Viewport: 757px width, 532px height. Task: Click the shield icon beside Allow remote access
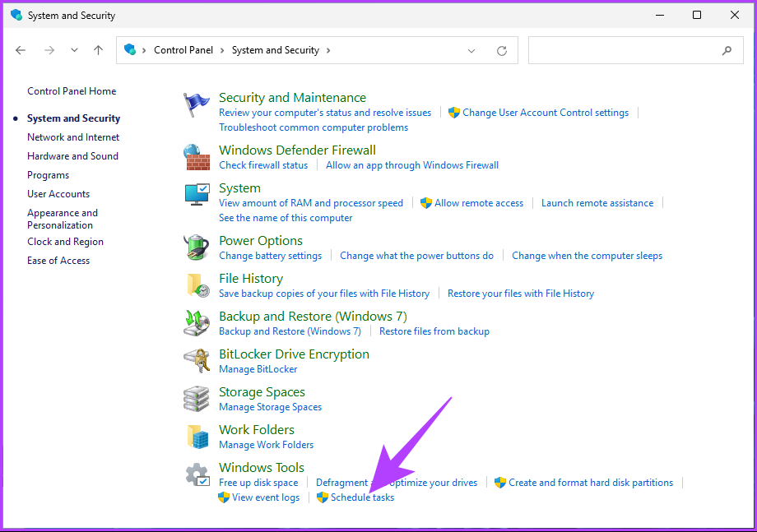426,203
